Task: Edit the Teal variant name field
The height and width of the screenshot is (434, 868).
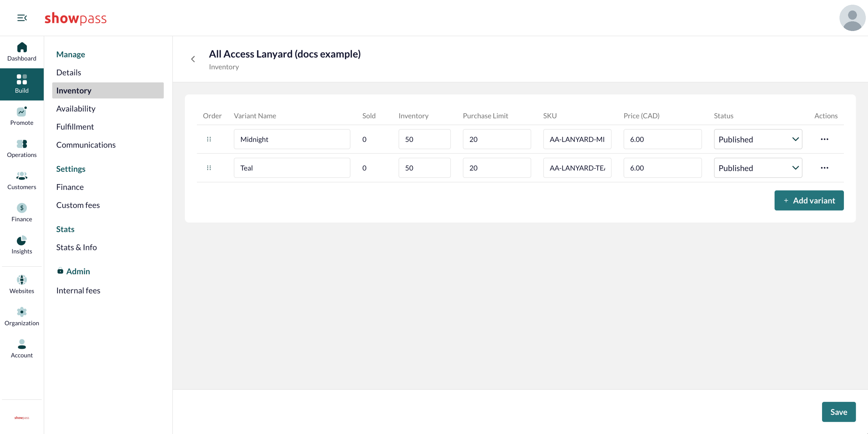Action: 292,168
